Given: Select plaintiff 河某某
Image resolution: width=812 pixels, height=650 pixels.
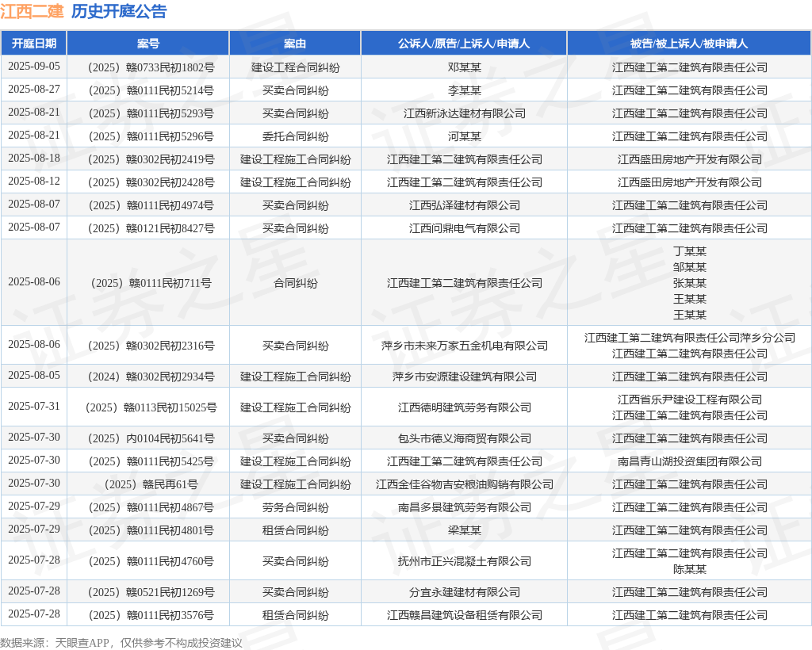Looking at the screenshot, I should click(x=465, y=136).
